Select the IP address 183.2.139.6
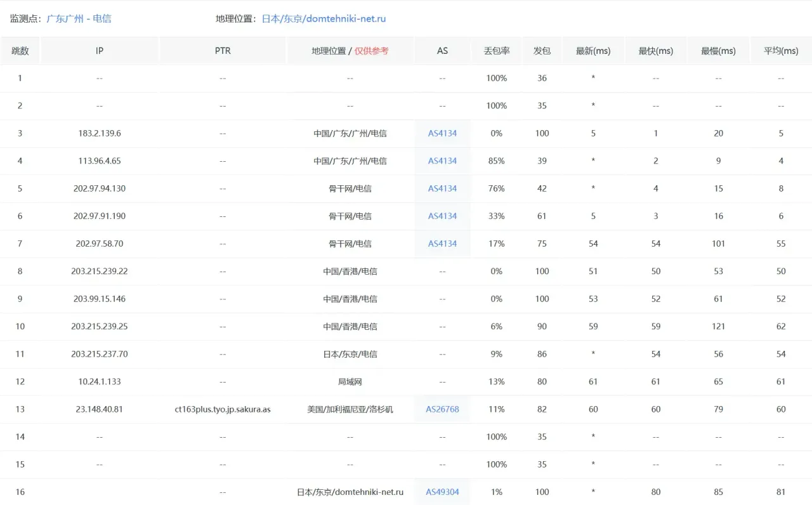Screen dimensions: 812x505 100,133
